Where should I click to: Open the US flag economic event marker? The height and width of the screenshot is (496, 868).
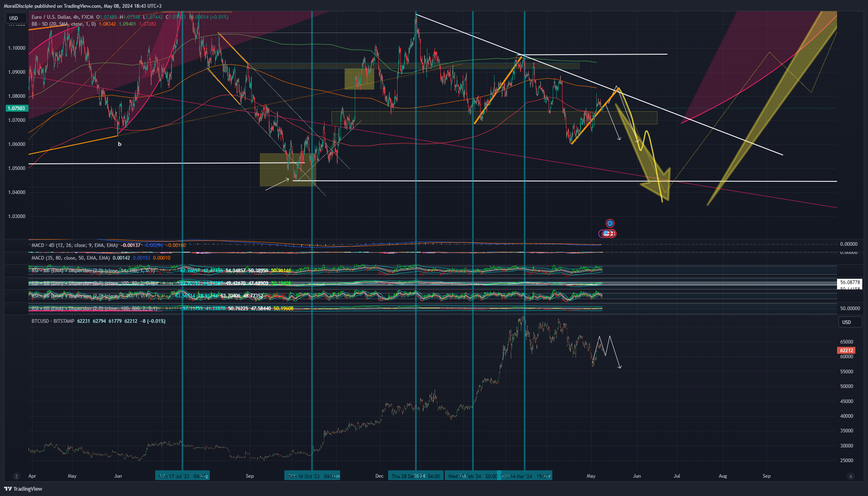(x=607, y=234)
